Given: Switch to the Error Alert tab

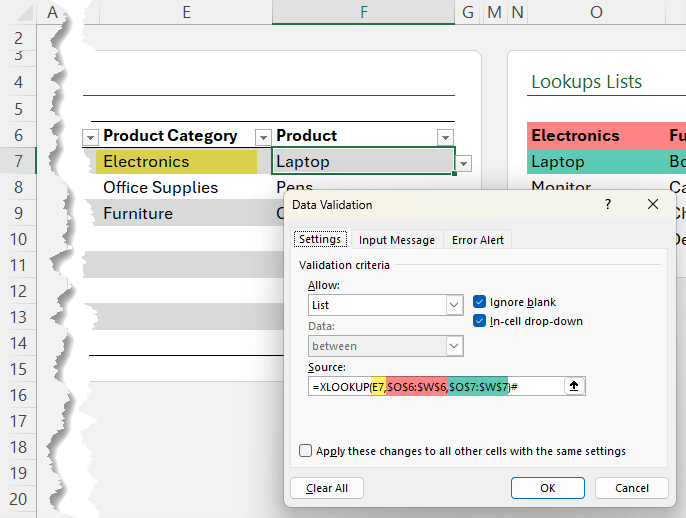Looking at the screenshot, I should pos(478,240).
